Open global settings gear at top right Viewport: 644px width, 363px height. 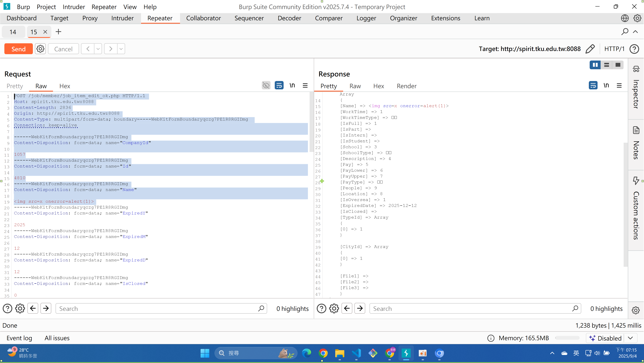[x=637, y=18]
